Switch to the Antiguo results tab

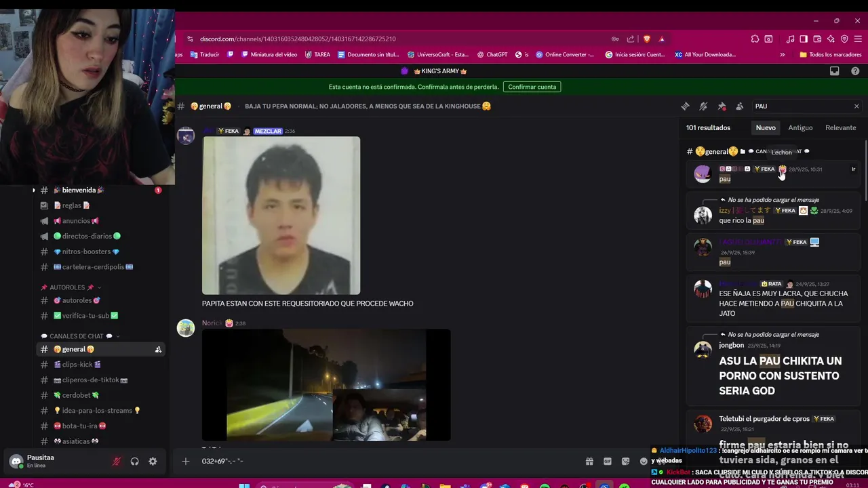point(800,127)
